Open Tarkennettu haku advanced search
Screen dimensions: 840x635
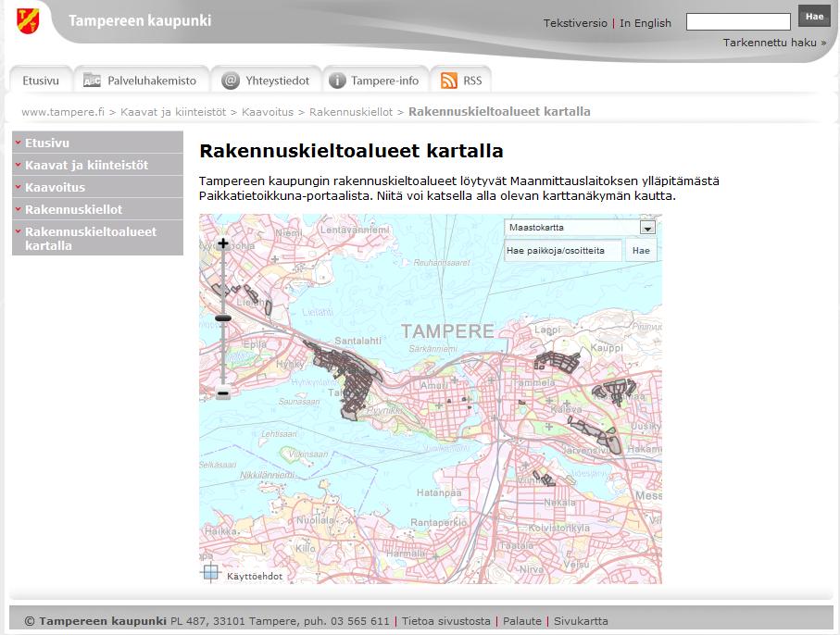[x=774, y=43]
